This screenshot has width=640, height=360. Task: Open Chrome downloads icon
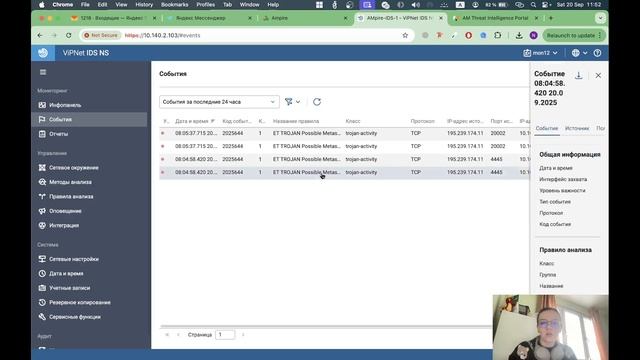(519, 36)
